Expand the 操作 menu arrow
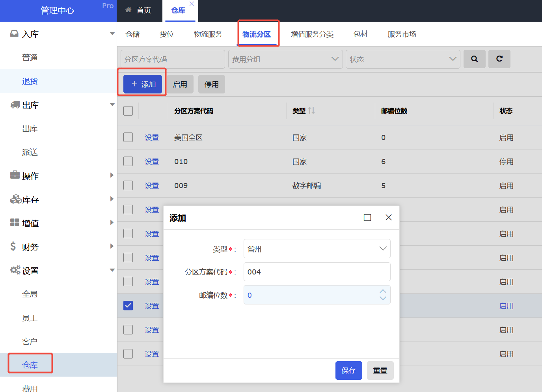 click(112, 175)
